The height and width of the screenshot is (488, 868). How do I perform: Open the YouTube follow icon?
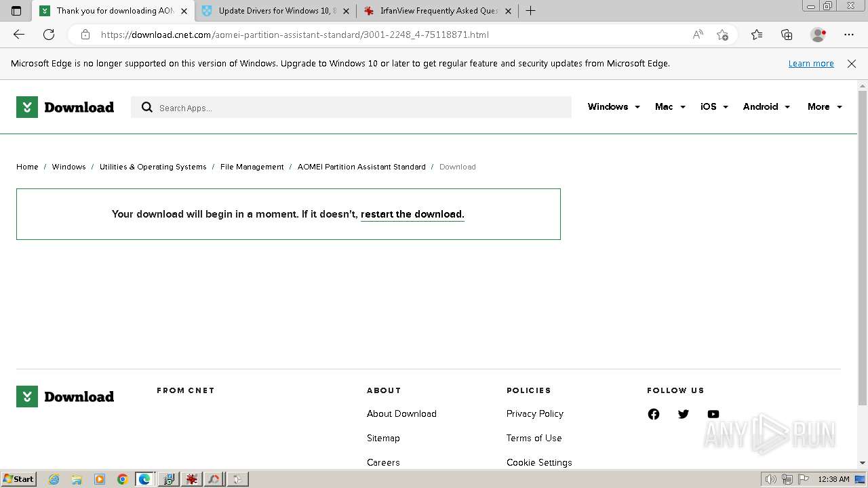coord(713,414)
